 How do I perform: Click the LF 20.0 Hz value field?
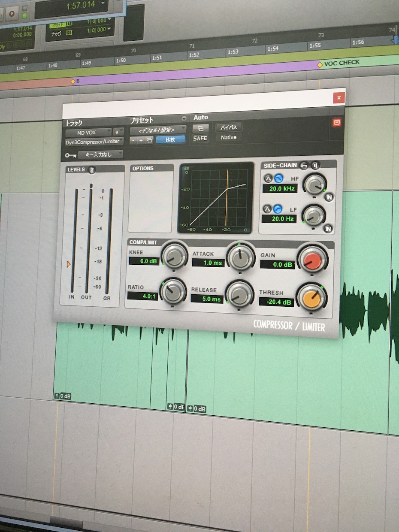[x=278, y=219]
